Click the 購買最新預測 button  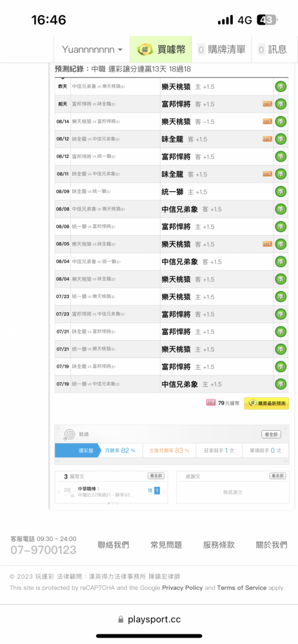click(x=266, y=403)
